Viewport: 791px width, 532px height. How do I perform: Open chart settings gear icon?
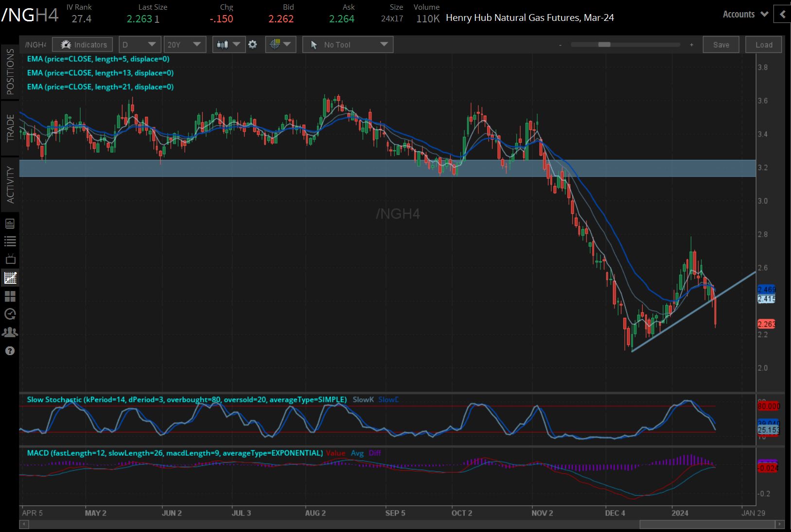(253, 45)
